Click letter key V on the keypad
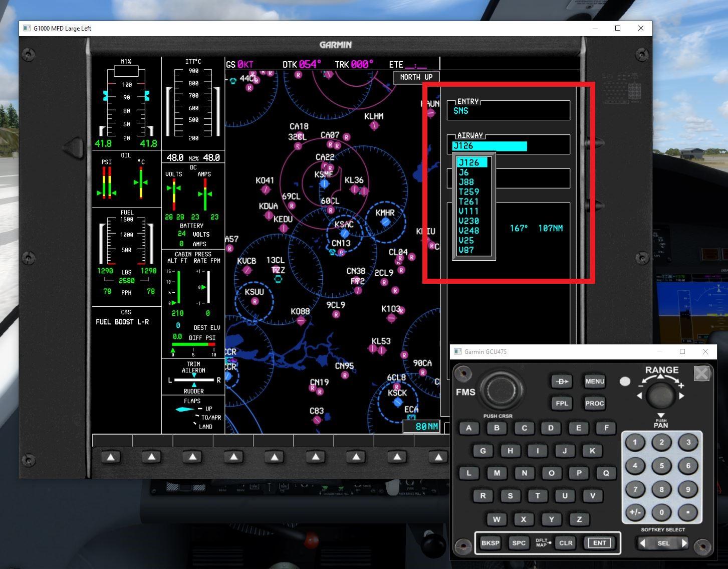 coord(592,496)
